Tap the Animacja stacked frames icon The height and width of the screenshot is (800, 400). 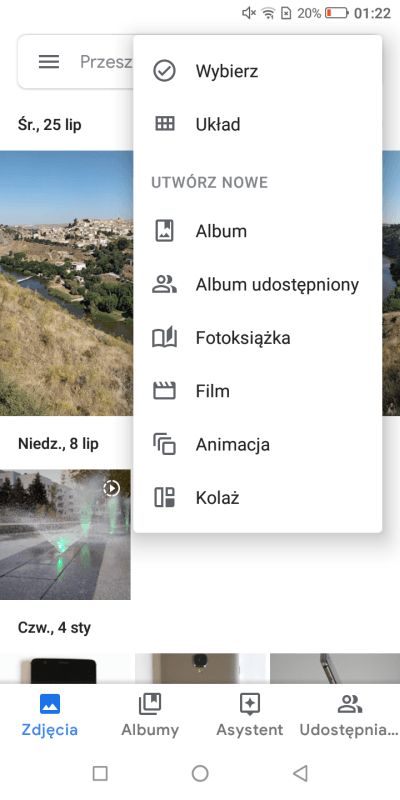(164, 444)
